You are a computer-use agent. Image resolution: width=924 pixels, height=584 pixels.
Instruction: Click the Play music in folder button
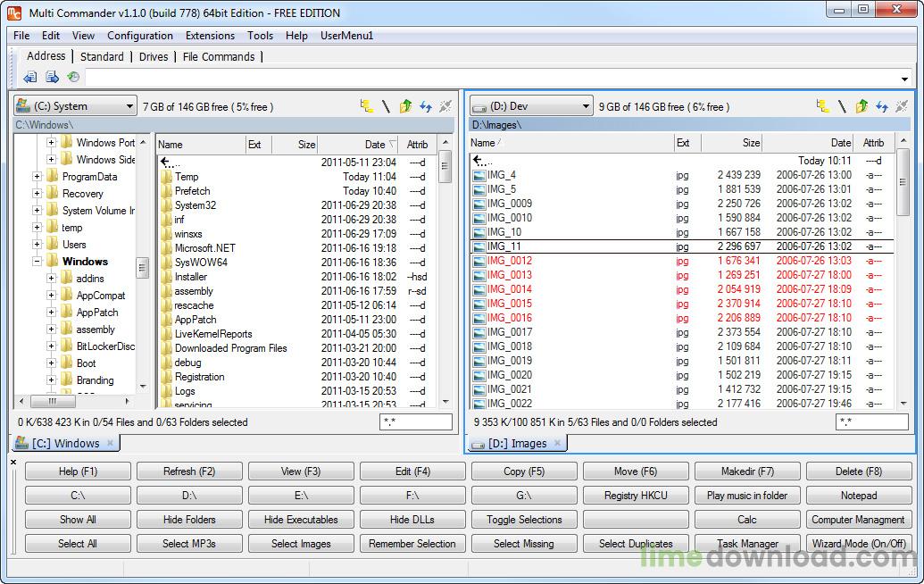[747, 496]
